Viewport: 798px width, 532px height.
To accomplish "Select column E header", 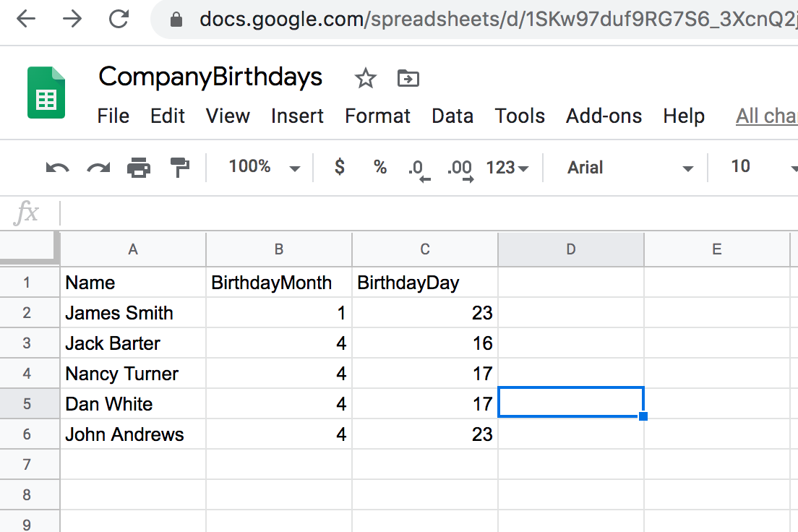I will [717, 249].
